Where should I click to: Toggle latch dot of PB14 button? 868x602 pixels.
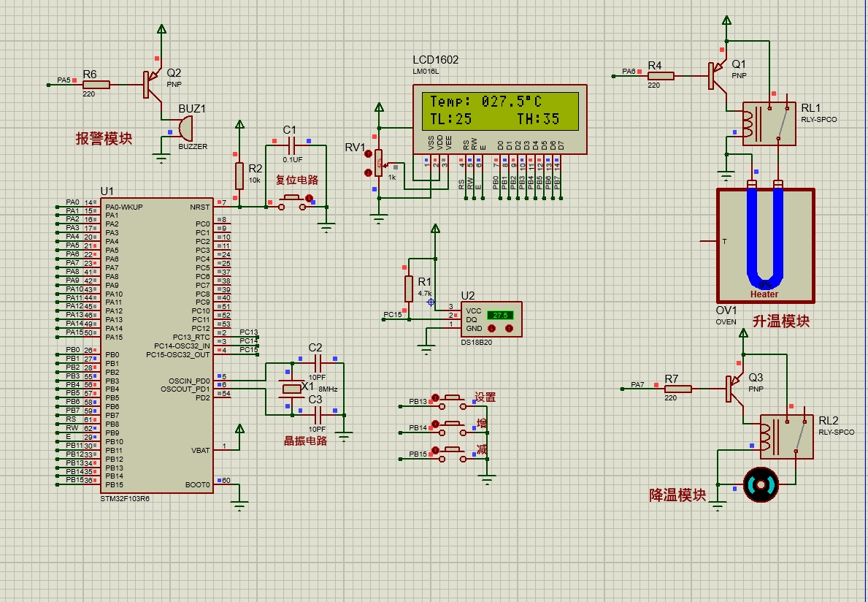tap(435, 424)
